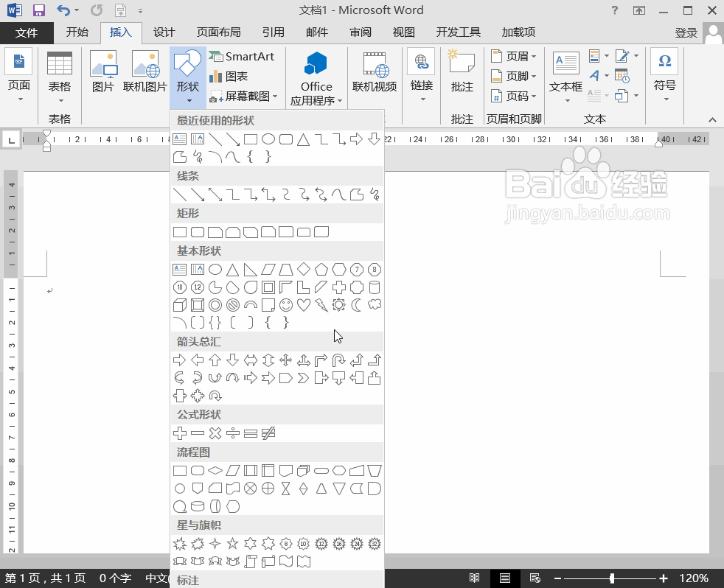Choose the 5-point star shape
Image resolution: width=724 pixels, height=588 pixels.
233,544
